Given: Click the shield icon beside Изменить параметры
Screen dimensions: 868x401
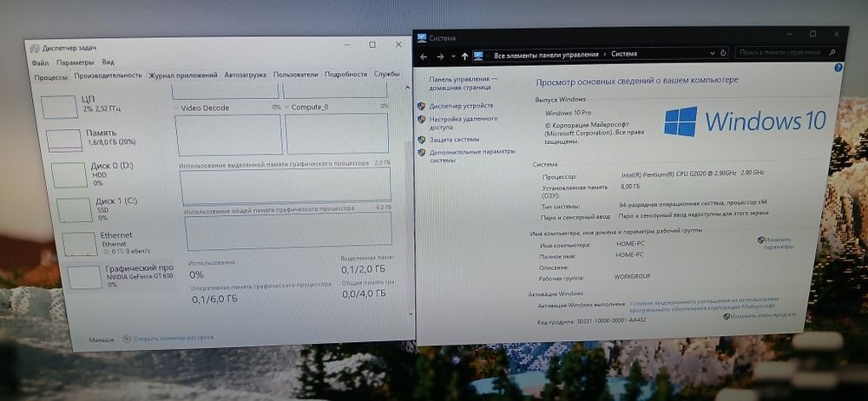Looking at the screenshot, I should click(761, 240).
